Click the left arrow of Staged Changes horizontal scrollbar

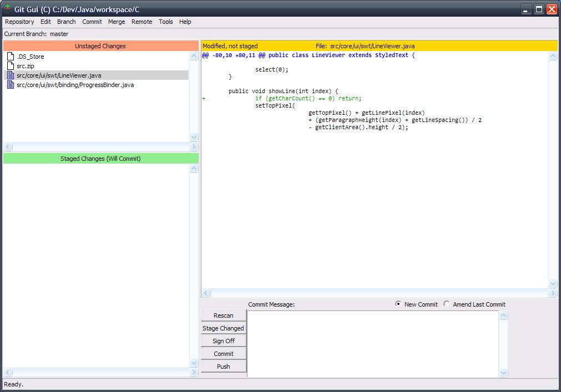(x=8, y=373)
